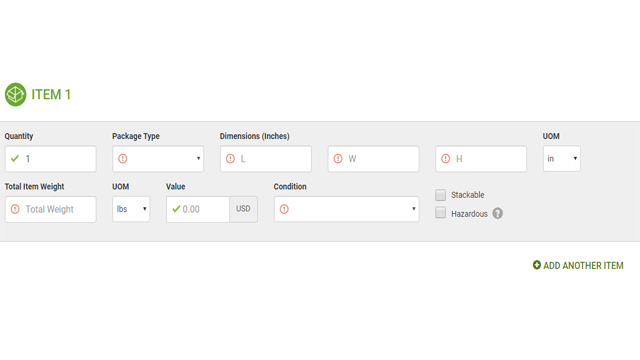Check the Hazardous checkbox

[x=440, y=213]
